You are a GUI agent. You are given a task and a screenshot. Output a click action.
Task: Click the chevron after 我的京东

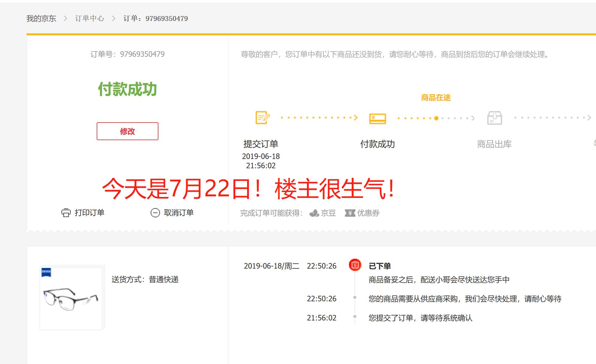[65, 19]
